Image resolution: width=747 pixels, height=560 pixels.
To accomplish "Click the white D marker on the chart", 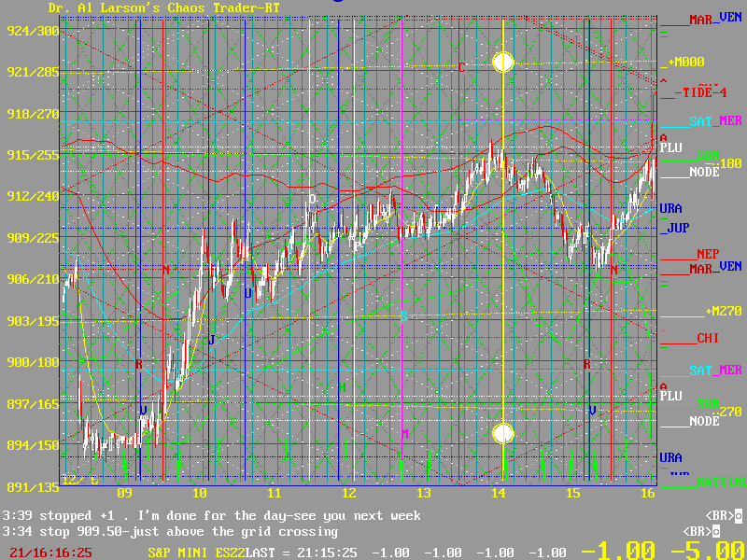I will (x=313, y=200).
